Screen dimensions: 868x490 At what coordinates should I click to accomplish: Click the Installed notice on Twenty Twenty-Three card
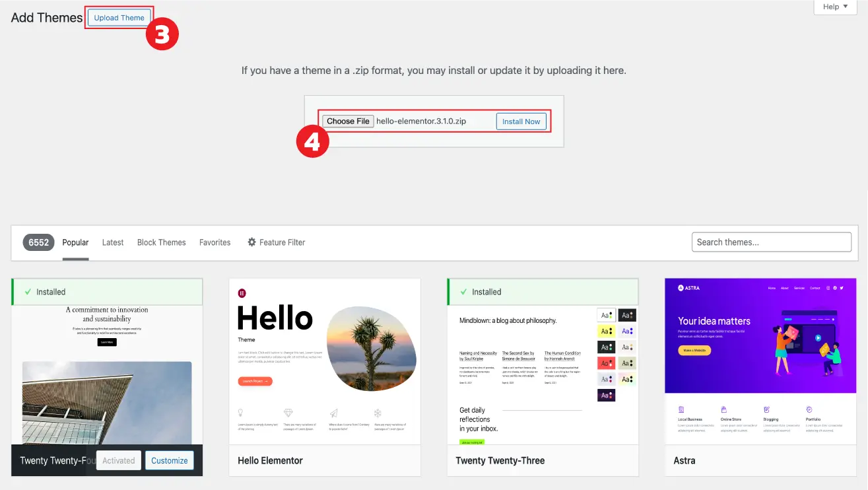coord(543,292)
